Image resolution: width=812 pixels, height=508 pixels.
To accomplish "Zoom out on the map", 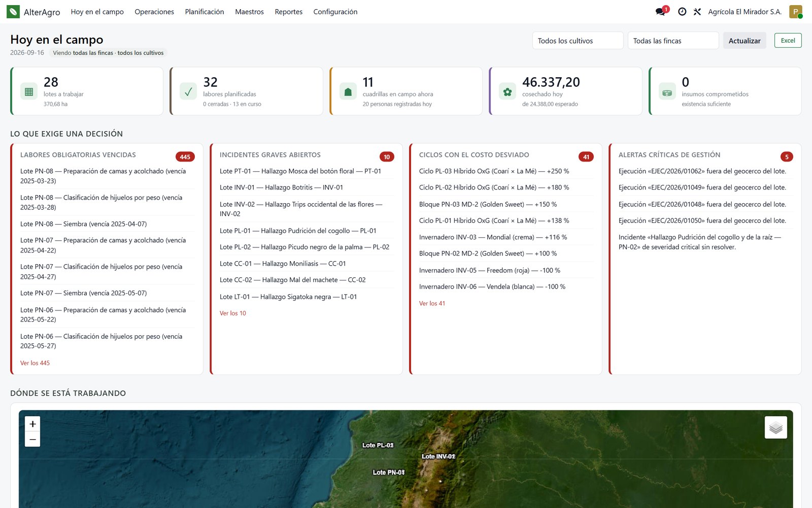I will pyautogui.click(x=32, y=439).
